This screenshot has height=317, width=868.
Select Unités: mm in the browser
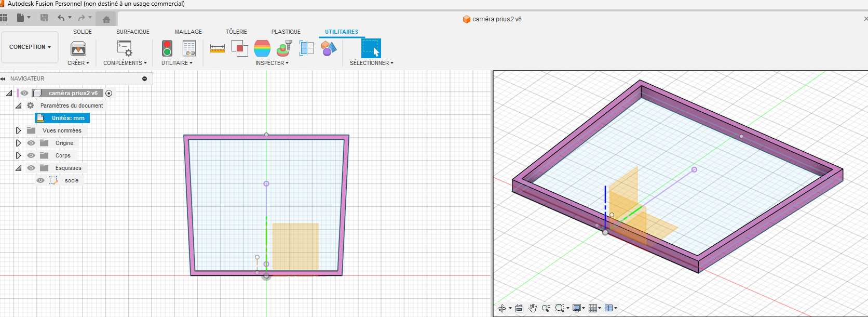(62, 118)
